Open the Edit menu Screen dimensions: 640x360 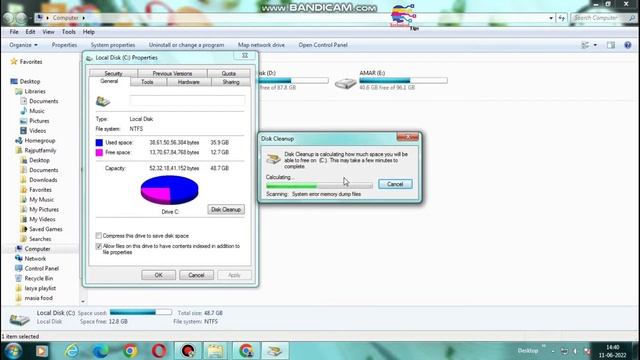pyautogui.click(x=30, y=32)
